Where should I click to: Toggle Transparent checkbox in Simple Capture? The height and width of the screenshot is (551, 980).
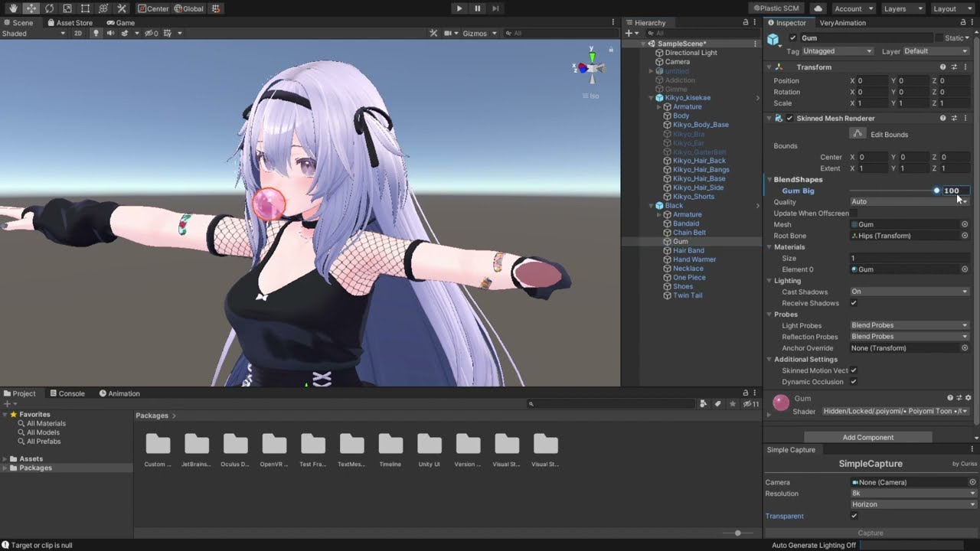tap(854, 516)
